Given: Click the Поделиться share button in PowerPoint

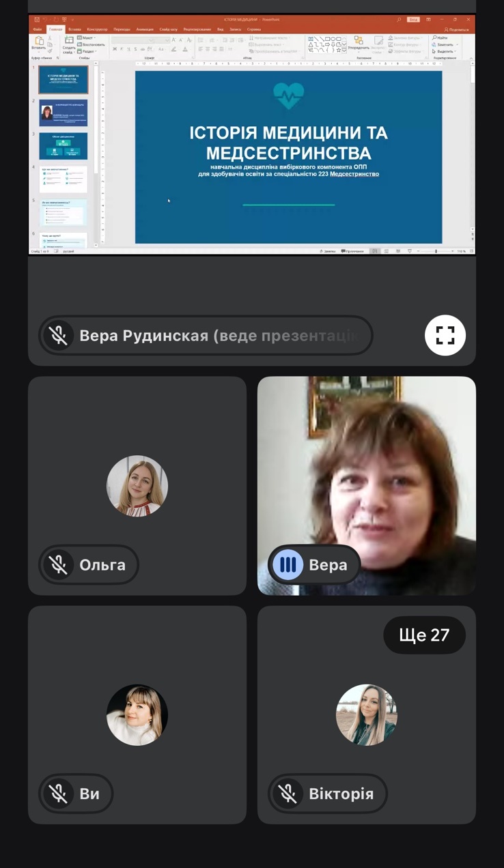Looking at the screenshot, I should point(456,29).
